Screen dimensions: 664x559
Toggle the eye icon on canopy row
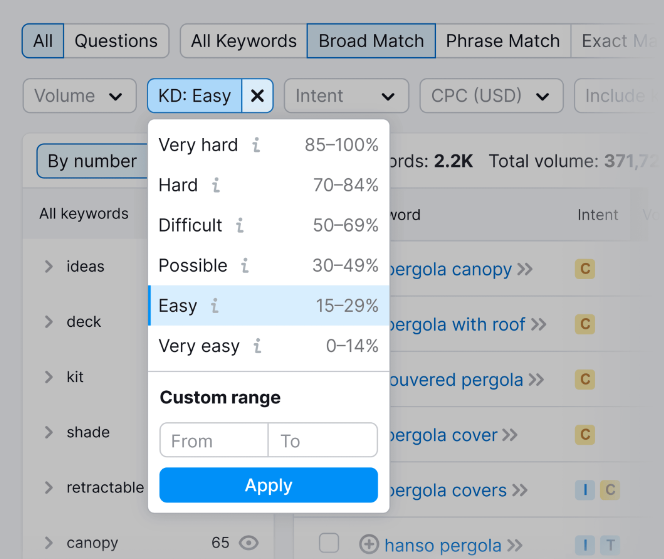click(x=249, y=543)
